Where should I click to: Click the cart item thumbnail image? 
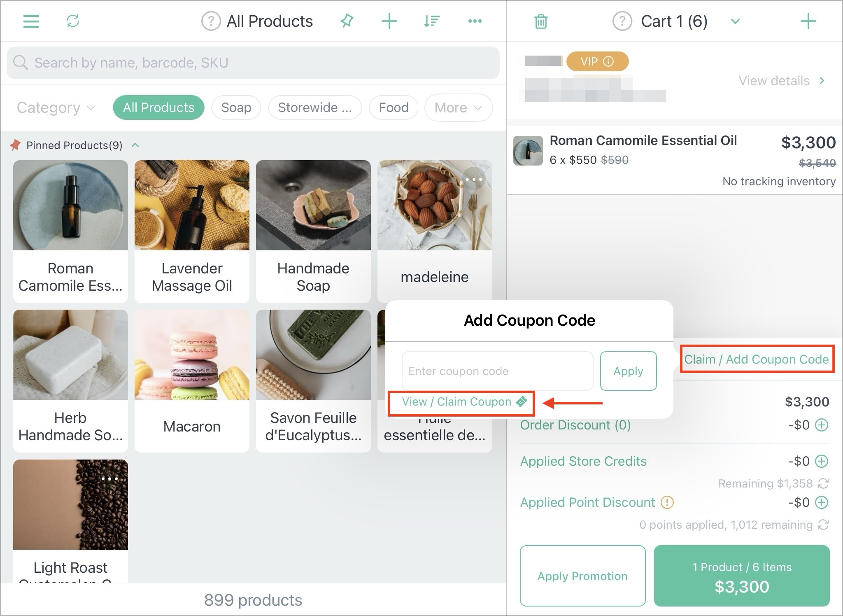[x=528, y=151]
